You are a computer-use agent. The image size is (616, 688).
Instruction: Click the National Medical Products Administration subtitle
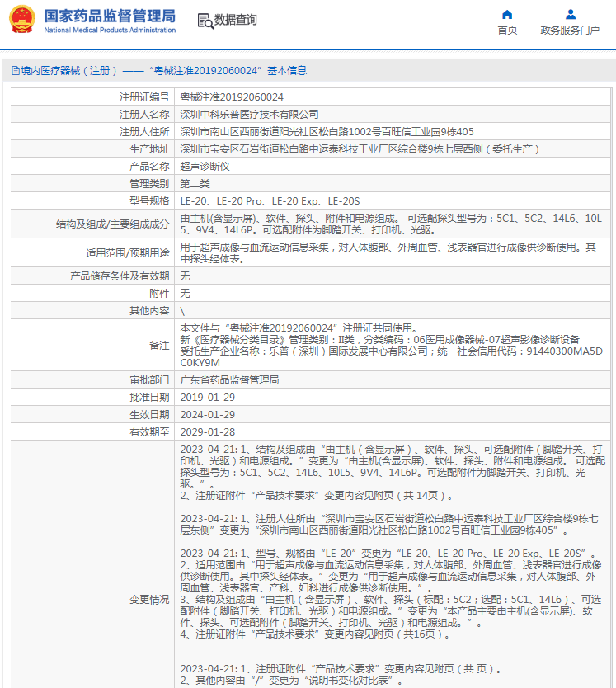(x=110, y=30)
